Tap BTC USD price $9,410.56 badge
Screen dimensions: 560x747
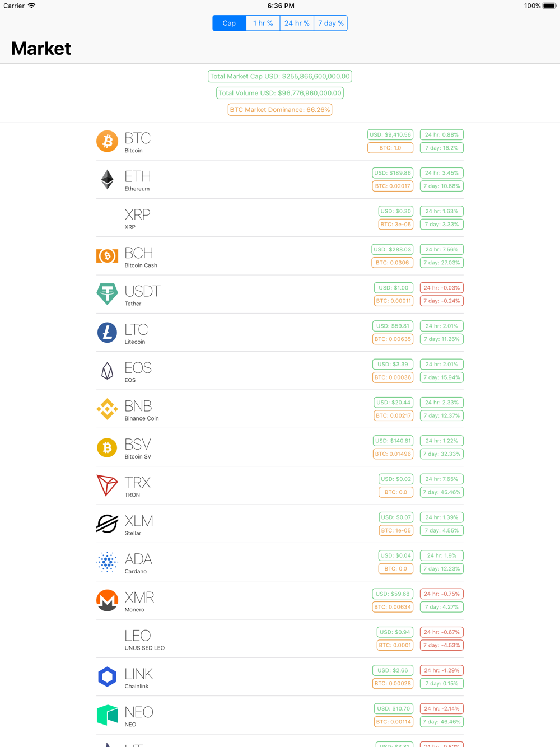390,134
